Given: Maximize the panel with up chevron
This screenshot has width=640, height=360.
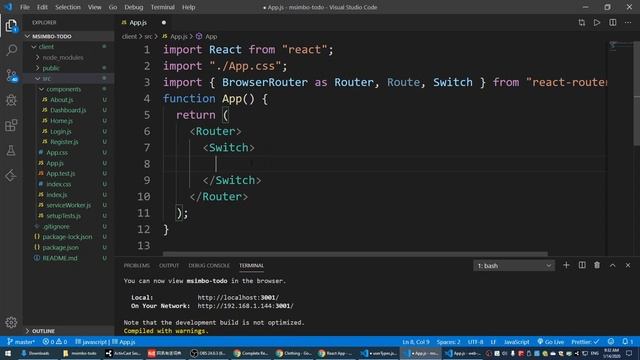Looking at the screenshot, I should [613, 265].
